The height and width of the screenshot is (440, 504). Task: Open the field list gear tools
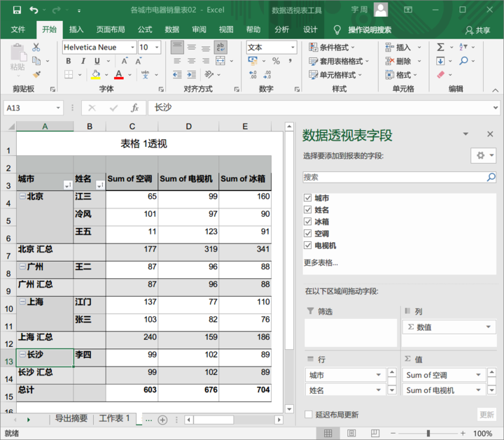482,155
